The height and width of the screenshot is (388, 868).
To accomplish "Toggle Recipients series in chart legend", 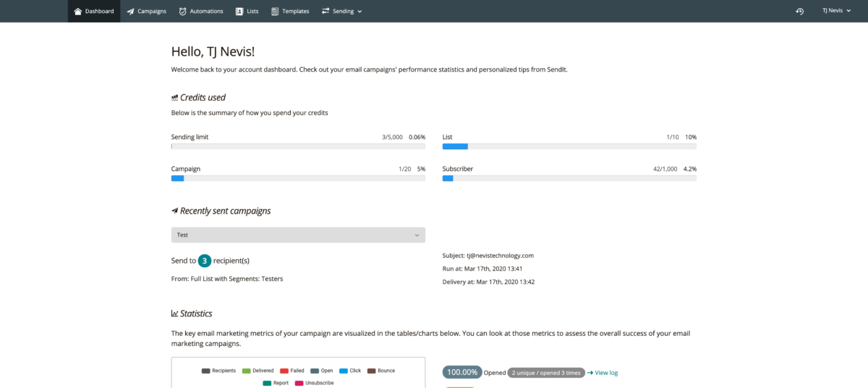I will [218, 371].
